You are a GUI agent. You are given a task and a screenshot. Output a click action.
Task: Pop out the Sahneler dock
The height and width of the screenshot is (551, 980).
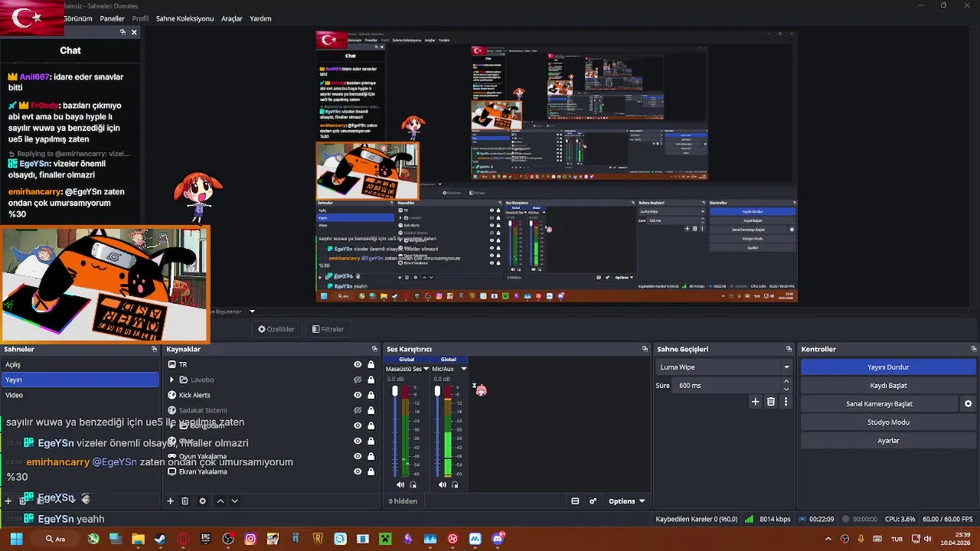pos(154,349)
